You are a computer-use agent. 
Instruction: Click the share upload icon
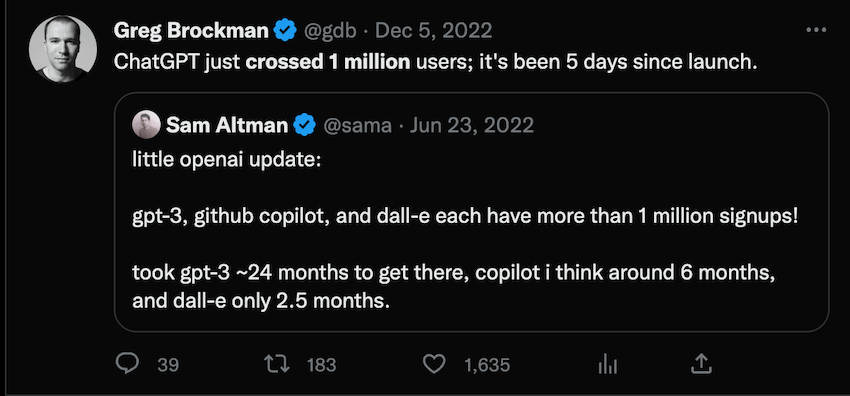click(x=700, y=364)
